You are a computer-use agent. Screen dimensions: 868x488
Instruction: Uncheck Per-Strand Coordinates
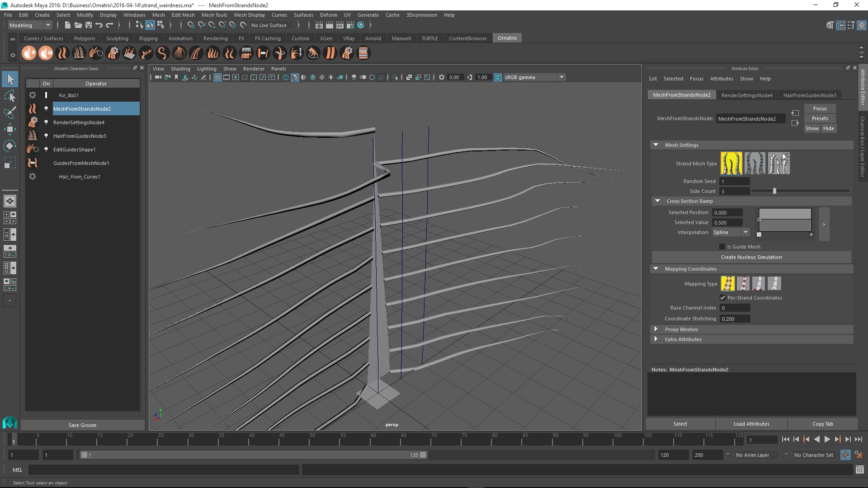pyautogui.click(x=722, y=298)
